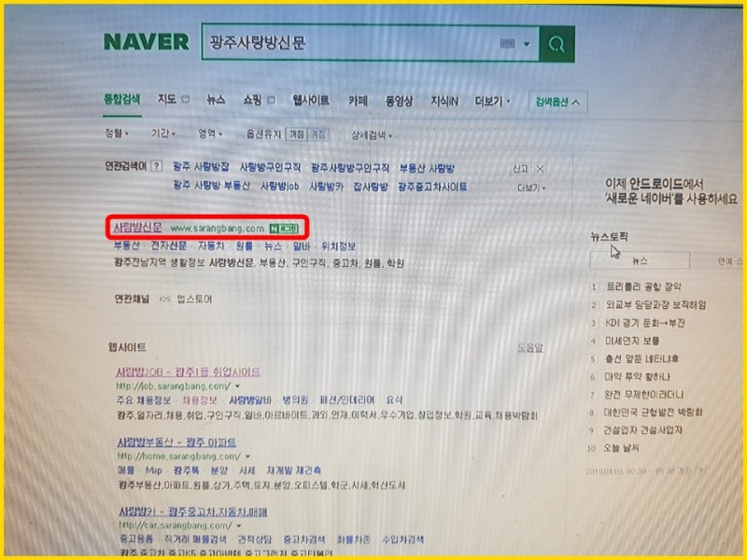Open the 수입차검색 sublink
Screen dimensions: 747x560
pos(403,539)
